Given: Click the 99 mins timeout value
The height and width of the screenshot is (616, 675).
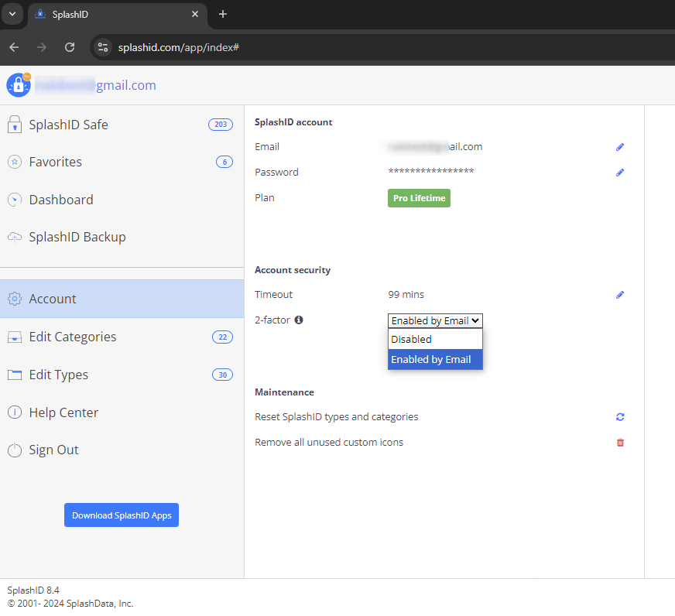Looking at the screenshot, I should [406, 295].
